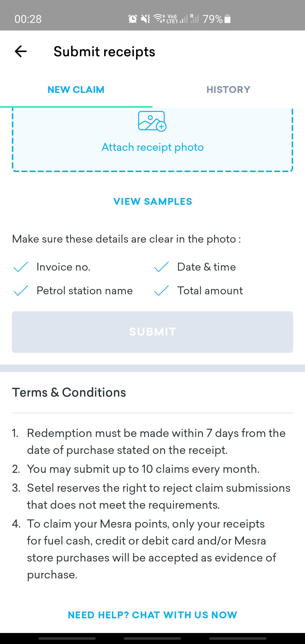305x644 pixels.
Task: Tap the muted sound status icon
Action: 145,19
